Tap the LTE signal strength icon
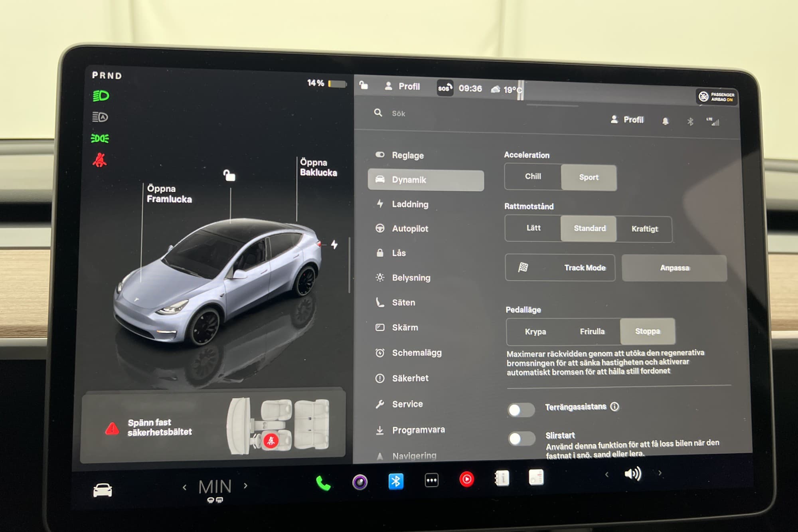This screenshot has width=798, height=532. [713, 121]
